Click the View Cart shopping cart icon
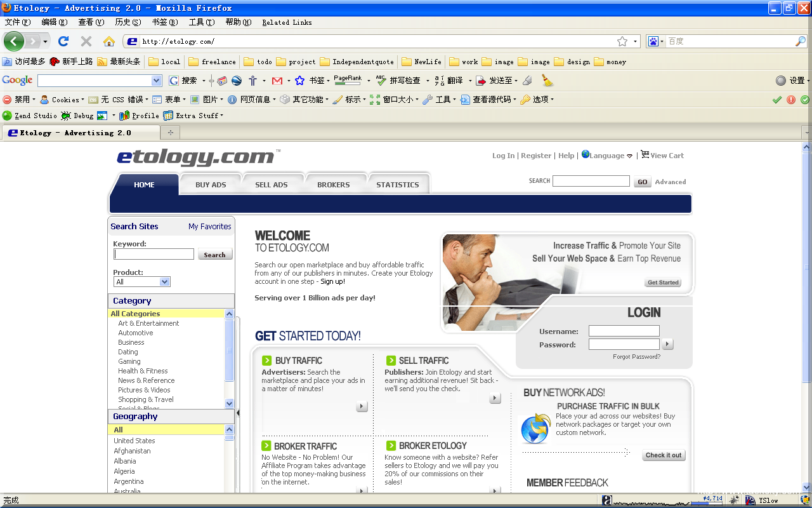The width and height of the screenshot is (812, 508). tap(645, 154)
